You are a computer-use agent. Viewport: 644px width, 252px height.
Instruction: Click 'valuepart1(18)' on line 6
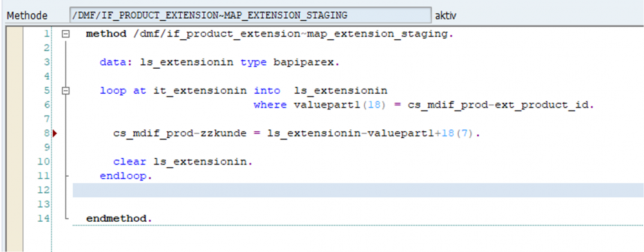click(x=340, y=105)
